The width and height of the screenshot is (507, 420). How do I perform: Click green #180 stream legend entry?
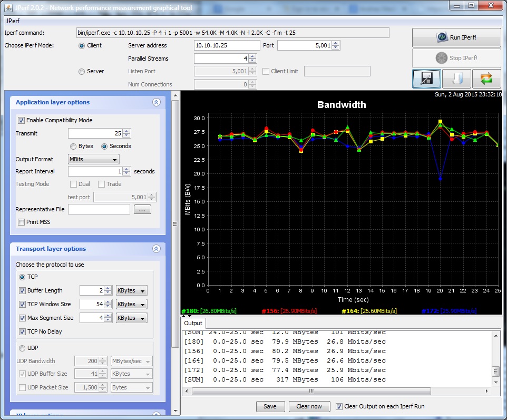(x=209, y=311)
